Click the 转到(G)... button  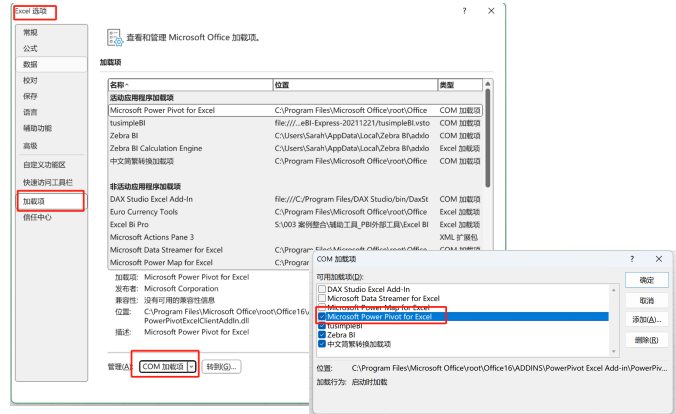[221, 367]
